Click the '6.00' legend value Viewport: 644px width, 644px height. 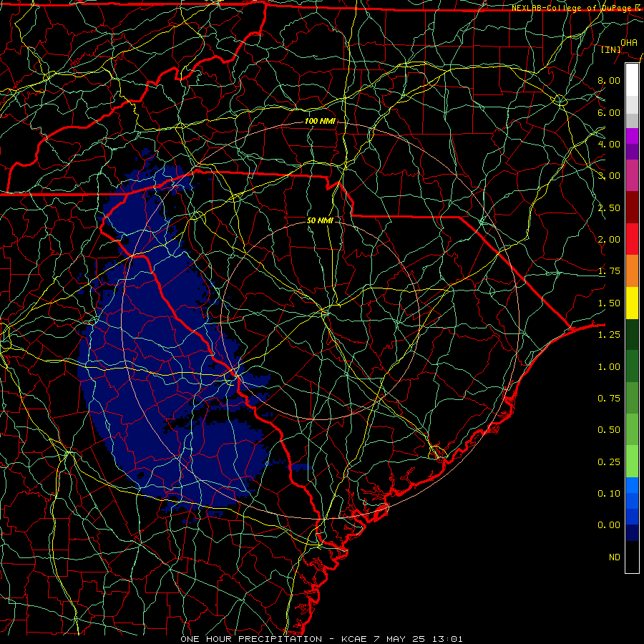click(609, 112)
